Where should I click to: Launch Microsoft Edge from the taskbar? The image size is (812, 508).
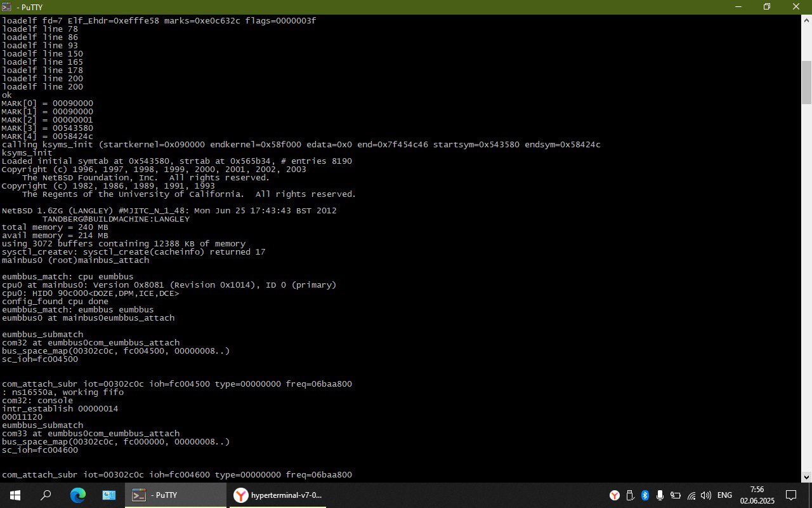tap(77, 495)
